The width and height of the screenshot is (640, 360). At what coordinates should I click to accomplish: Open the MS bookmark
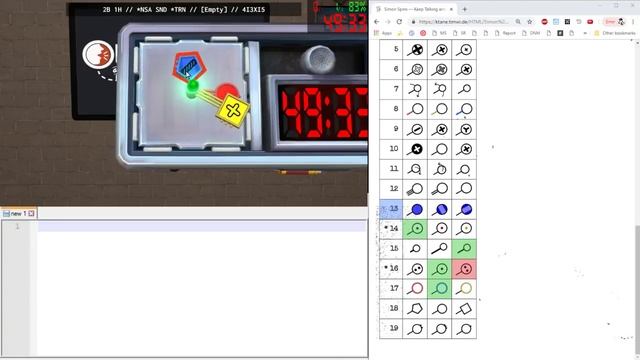pyautogui.click(x=440, y=33)
